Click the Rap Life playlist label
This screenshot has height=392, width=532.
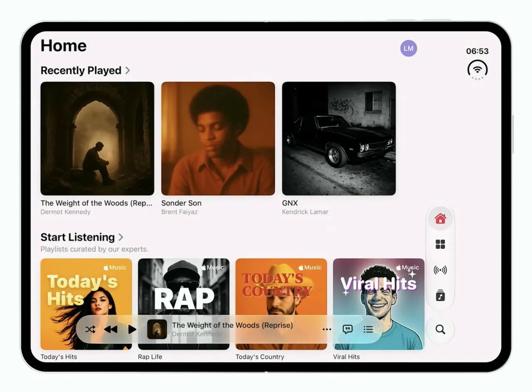point(150,357)
